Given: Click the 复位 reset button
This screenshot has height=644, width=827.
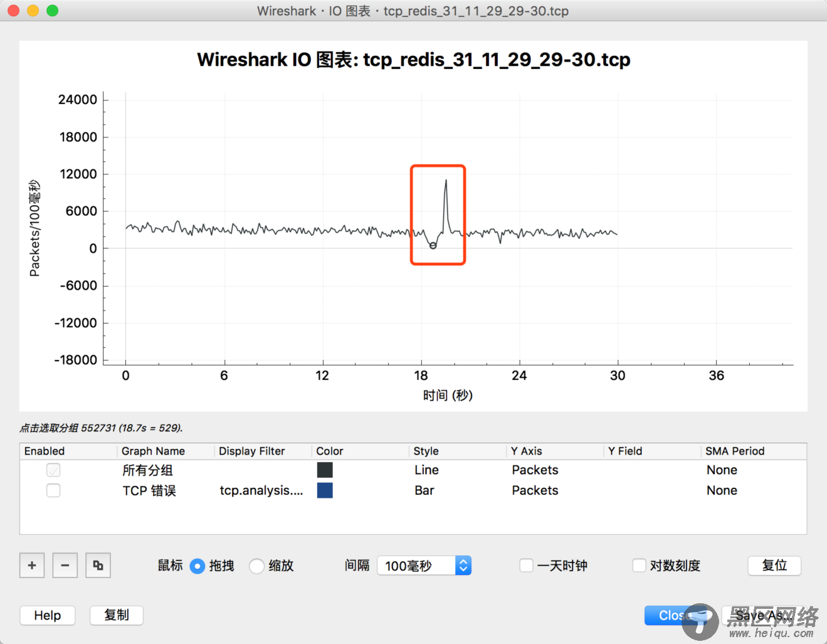Looking at the screenshot, I should [774, 565].
